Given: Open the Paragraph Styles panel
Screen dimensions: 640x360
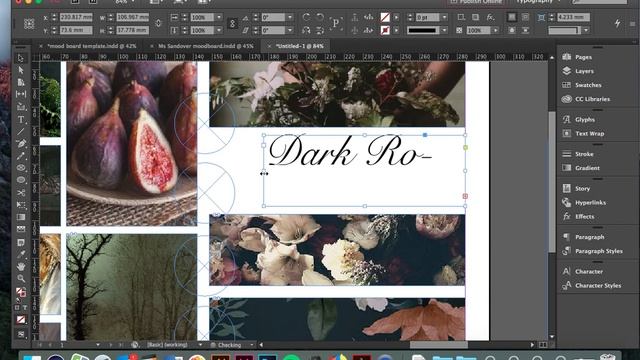Looking at the screenshot, I should tap(599, 251).
